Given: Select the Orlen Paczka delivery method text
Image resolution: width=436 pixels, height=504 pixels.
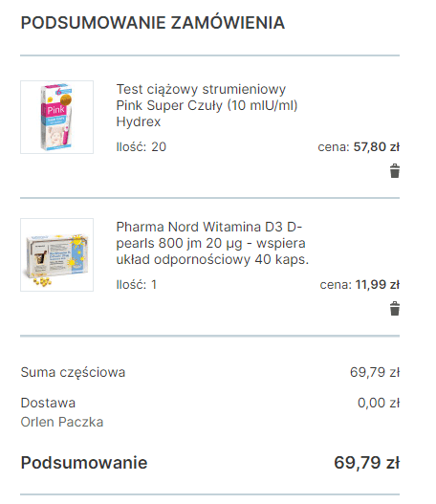Looking at the screenshot, I should pyautogui.click(x=62, y=422).
